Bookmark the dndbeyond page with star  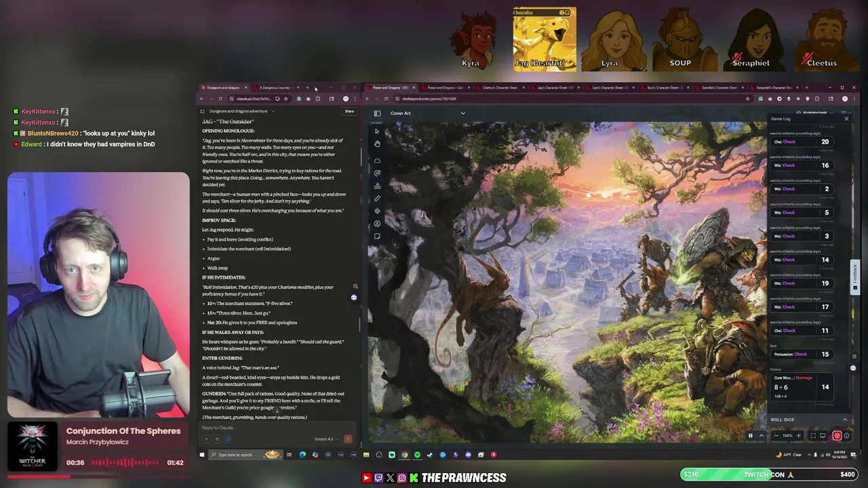[x=747, y=99]
